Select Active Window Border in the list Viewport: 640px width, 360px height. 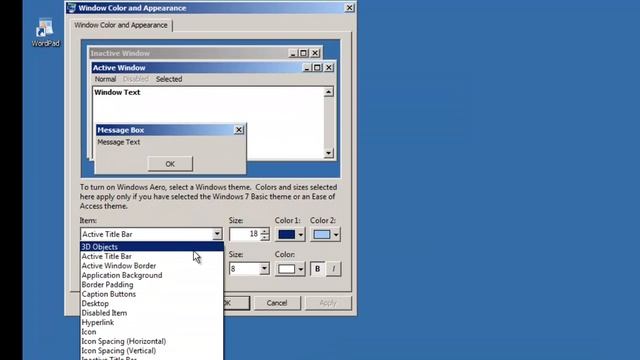tap(152, 266)
